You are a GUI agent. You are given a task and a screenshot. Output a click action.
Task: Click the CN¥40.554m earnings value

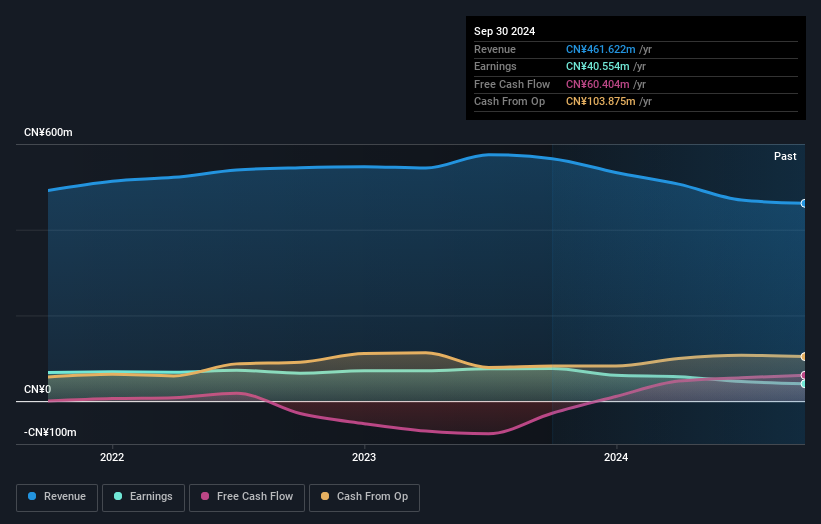(x=597, y=66)
